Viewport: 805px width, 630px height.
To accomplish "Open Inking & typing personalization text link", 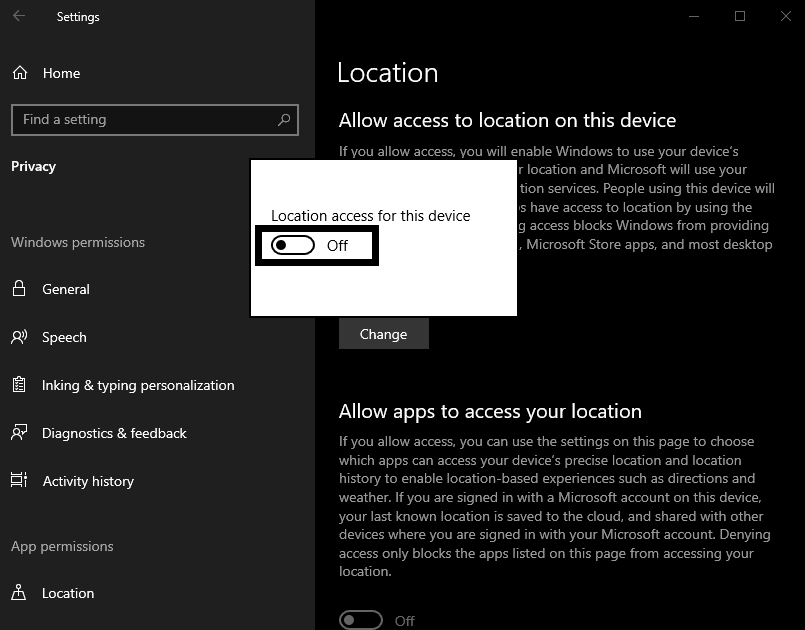I will tap(138, 385).
